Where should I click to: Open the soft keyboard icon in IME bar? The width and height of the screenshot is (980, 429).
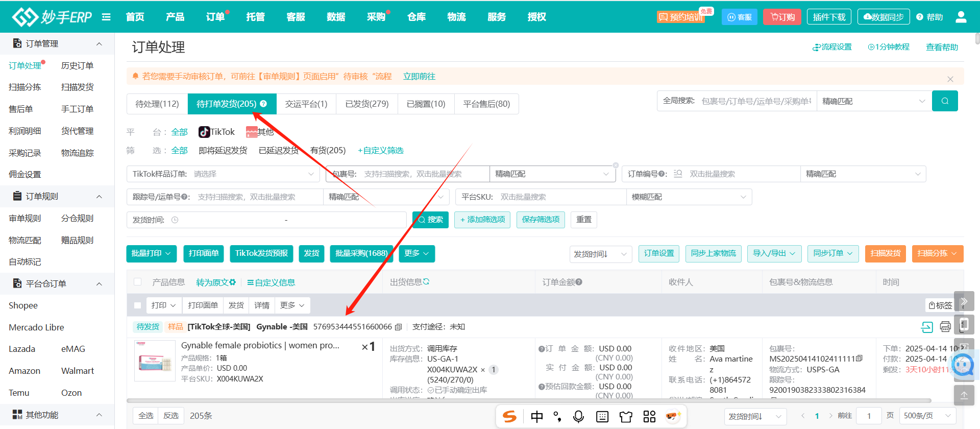click(x=602, y=417)
